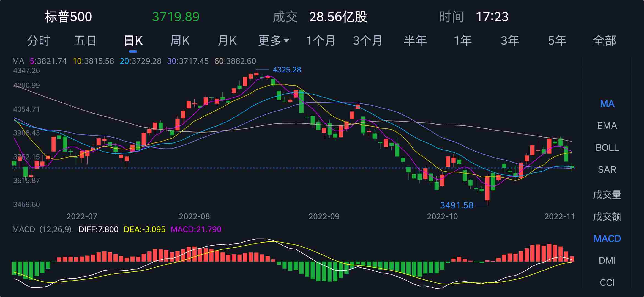The height and width of the screenshot is (297, 644).
Task: Click the DEA:-3.095 readout
Action: 145,229
